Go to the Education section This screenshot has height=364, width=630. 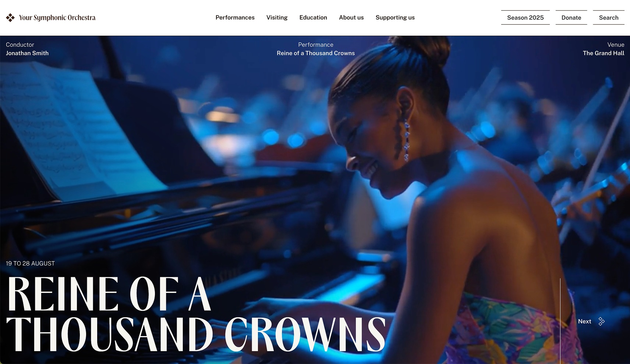(x=313, y=18)
